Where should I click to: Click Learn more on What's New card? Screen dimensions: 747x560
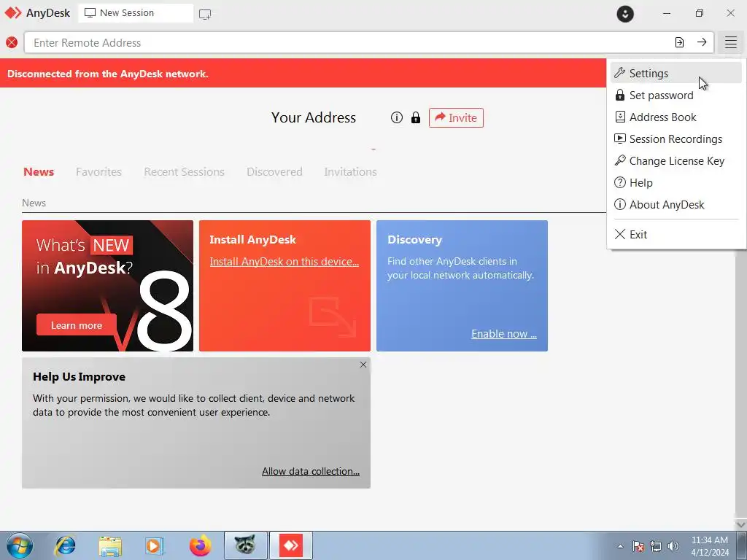point(76,325)
